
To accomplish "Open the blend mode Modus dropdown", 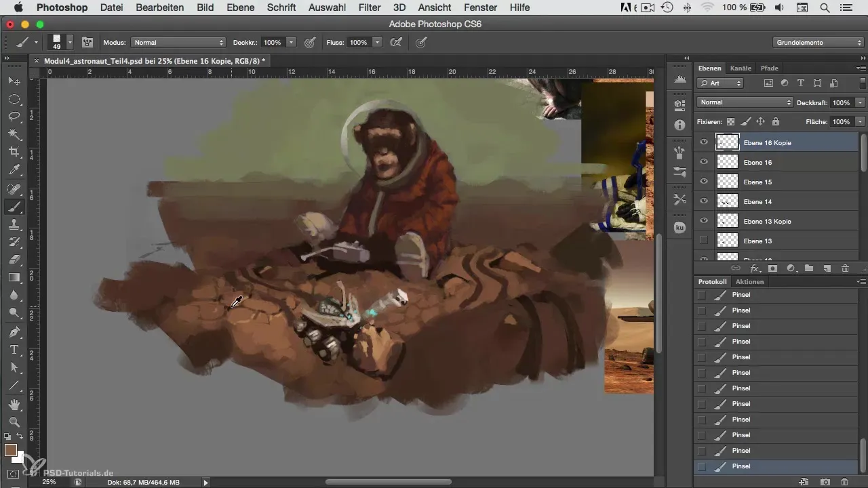I will pyautogui.click(x=178, y=42).
